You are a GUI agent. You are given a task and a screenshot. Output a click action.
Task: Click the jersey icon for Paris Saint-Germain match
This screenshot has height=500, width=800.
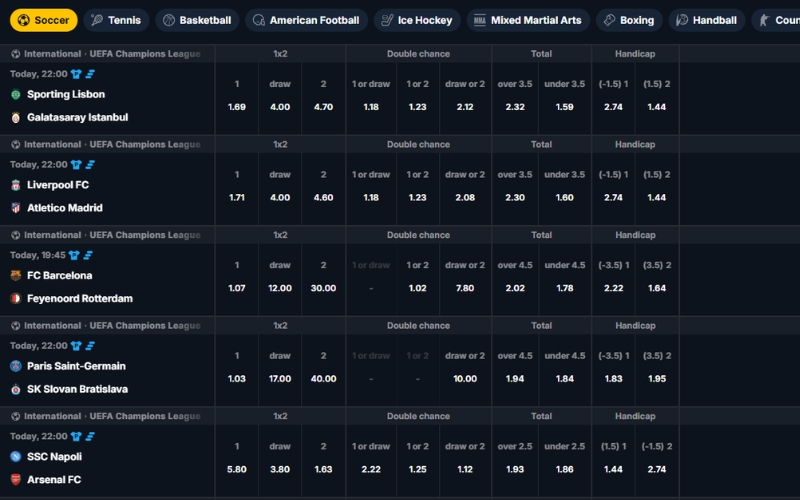pyautogui.click(x=77, y=346)
